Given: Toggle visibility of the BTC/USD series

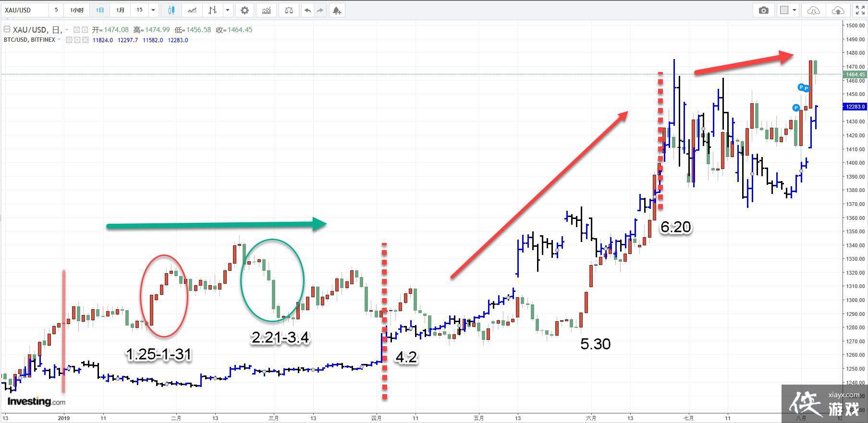Looking at the screenshot, I should point(69,40).
